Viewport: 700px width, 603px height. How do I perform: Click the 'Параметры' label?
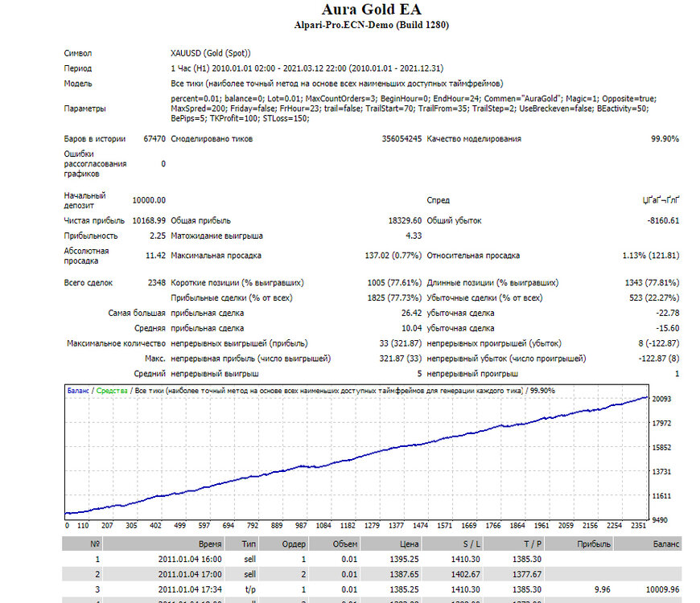pyautogui.click(x=84, y=109)
